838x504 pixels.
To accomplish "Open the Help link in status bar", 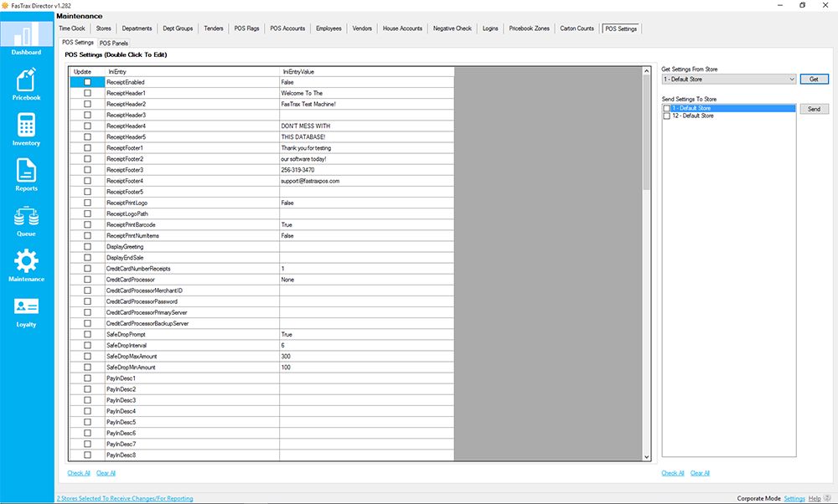I will point(815,498).
